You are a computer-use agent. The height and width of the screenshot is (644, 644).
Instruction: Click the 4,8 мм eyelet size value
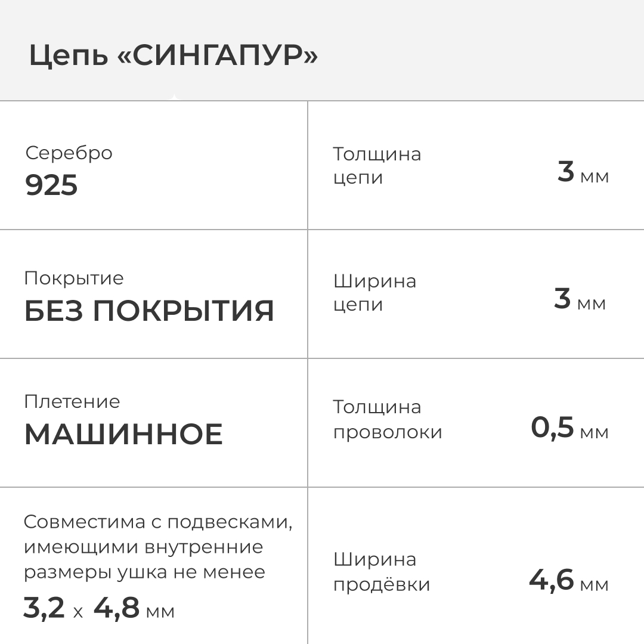134,608
